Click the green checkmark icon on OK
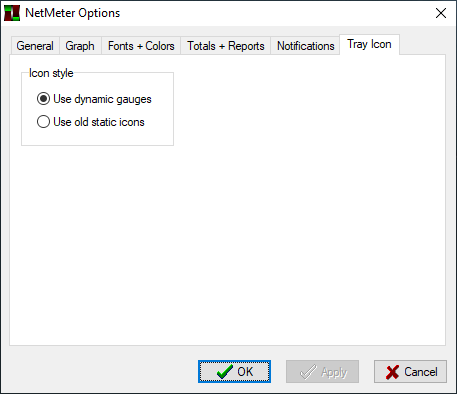The width and height of the screenshot is (457, 394). 224,372
